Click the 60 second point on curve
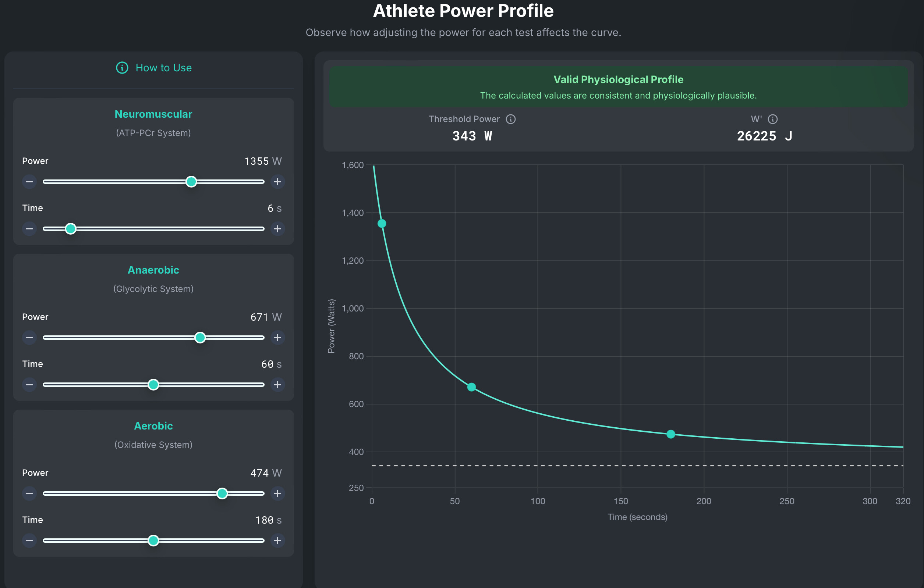This screenshot has width=924, height=588. pyautogui.click(x=472, y=387)
